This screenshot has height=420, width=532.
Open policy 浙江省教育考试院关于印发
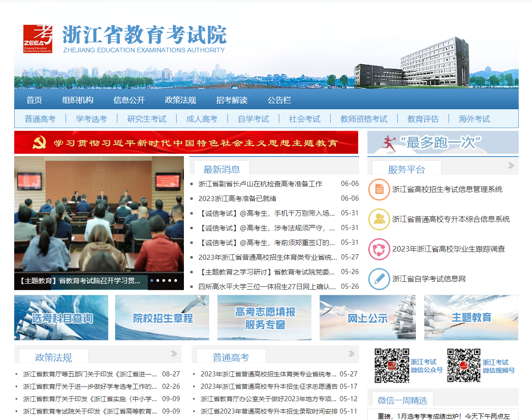click(x=90, y=411)
